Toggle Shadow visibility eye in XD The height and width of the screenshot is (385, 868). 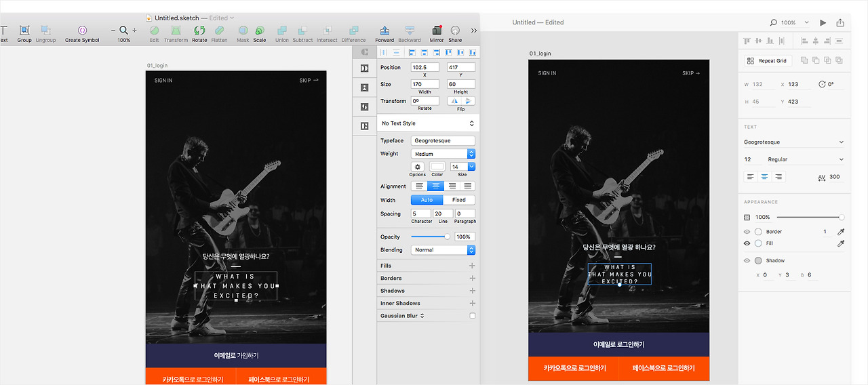pyautogui.click(x=747, y=260)
